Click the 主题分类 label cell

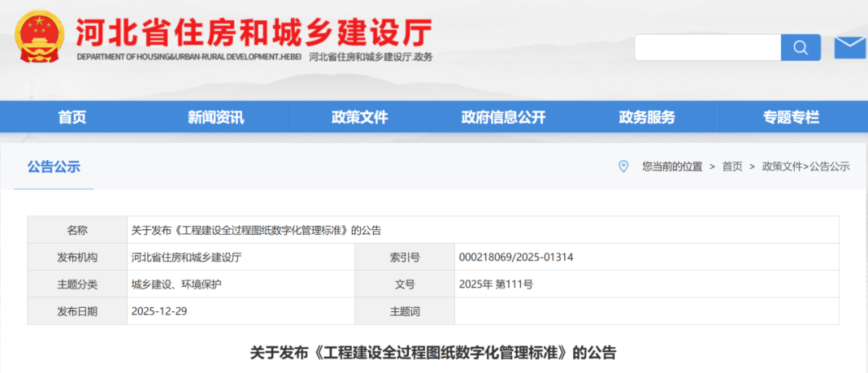[x=77, y=285]
